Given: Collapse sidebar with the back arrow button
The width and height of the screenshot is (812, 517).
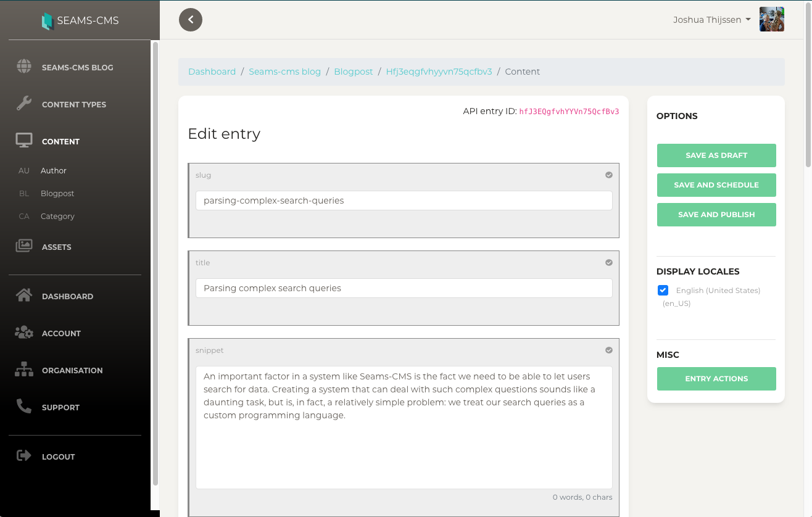Looking at the screenshot, I should [191, 20].
